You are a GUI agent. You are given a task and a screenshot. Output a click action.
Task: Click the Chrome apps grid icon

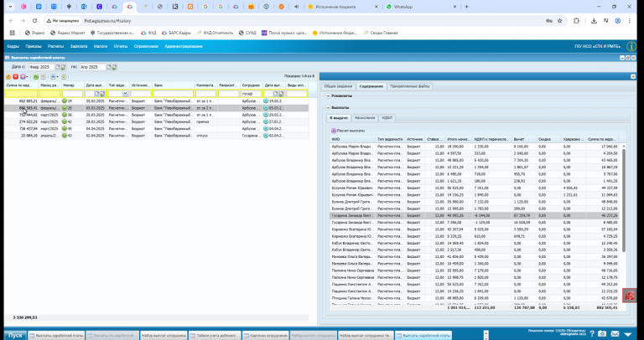point(13,33)
